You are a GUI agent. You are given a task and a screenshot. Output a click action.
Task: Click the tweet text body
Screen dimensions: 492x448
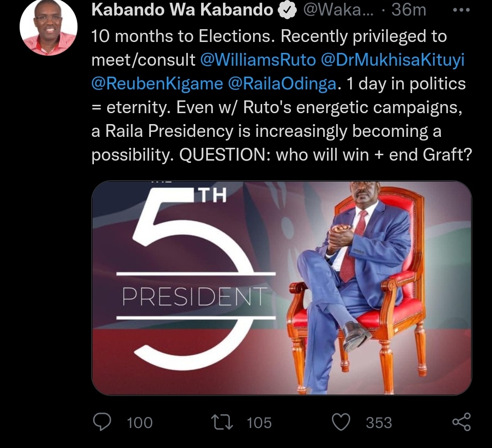pos(281,95)
